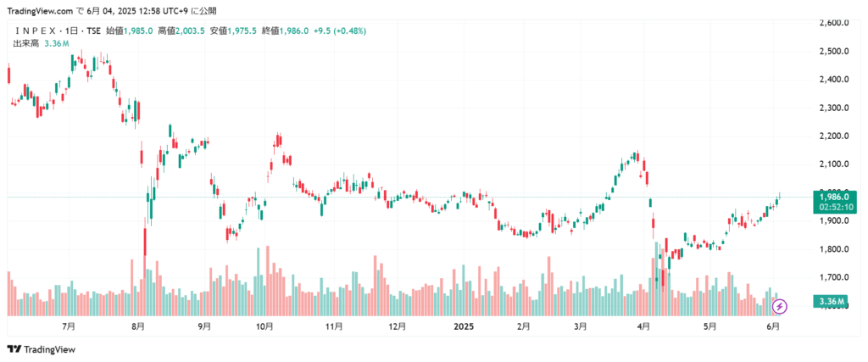Click the 2,500.0 price axis label

834,51
